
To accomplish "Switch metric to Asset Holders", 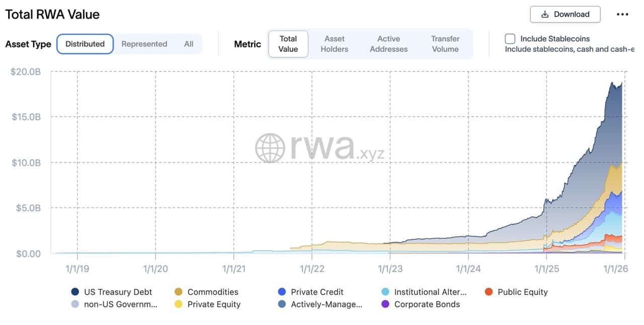I will (x=334, y=44).
